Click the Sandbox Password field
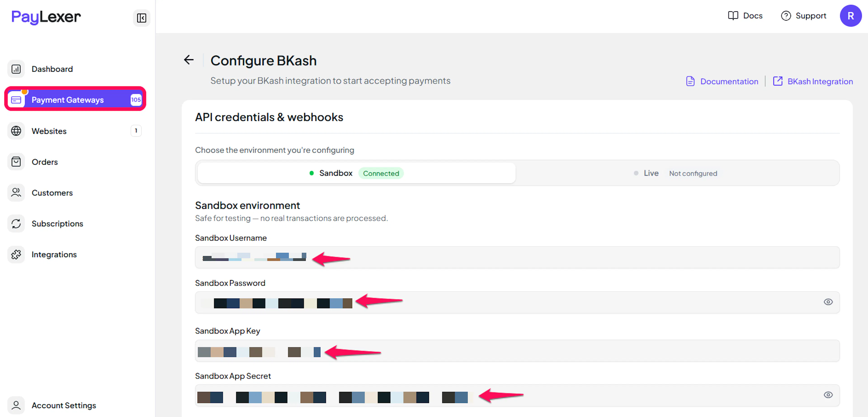 coord(517,302)
